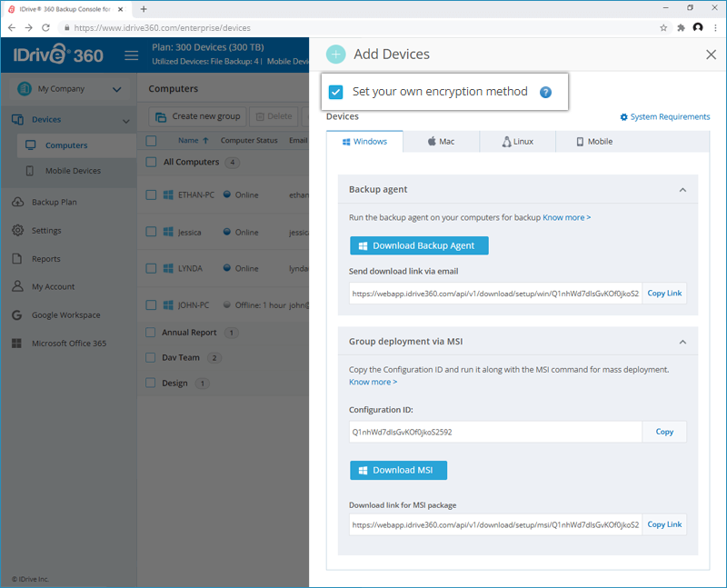
Task: Copy the backup agent download link
Action: pyautogui.click(x=664, y=293)
